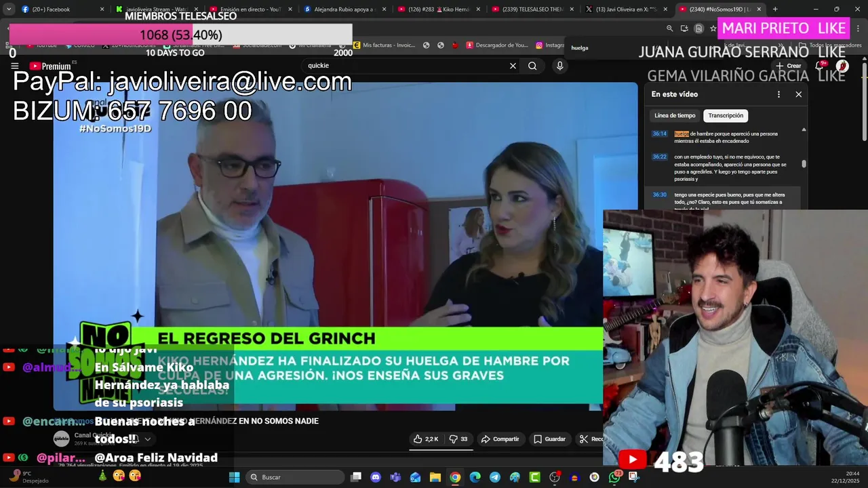The width and height of the screenshot is (868, 488).
Task: Bookmark this page with the star icon
Action: pyautogui.click(x=713, y=28)
